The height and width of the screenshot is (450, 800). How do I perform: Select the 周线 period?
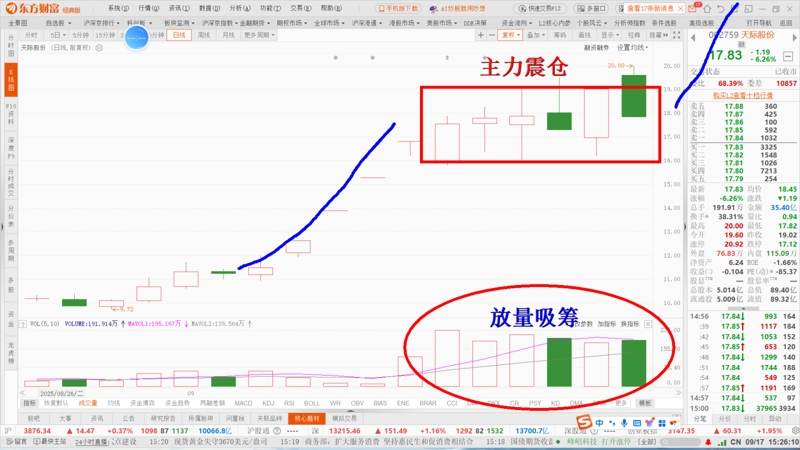coord(204,35)
